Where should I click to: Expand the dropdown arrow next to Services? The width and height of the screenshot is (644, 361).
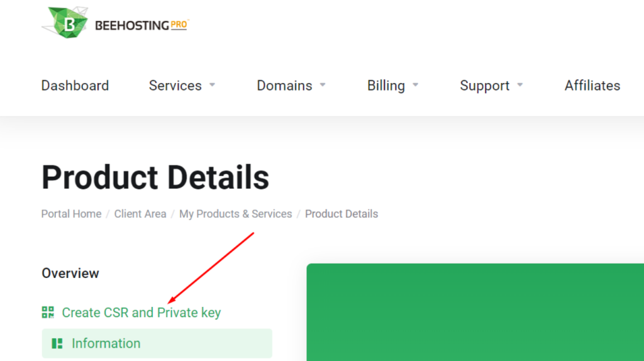[x=213, y=85]
